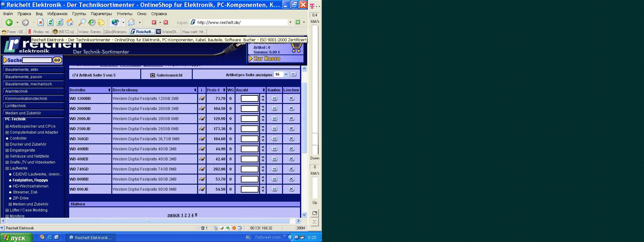The width and height of the screenshot is (644, 242).
Task: Expand Drucker und Zubehör category
Action: point(7,144)
